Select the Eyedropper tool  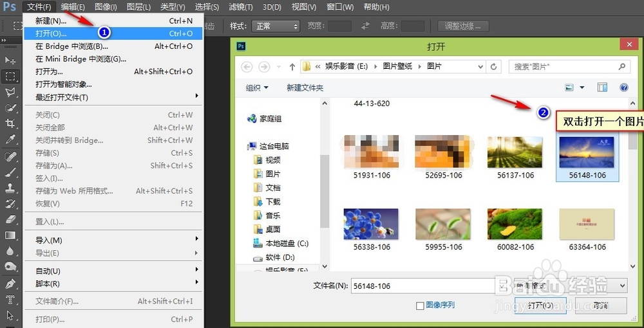coord(10,139)
